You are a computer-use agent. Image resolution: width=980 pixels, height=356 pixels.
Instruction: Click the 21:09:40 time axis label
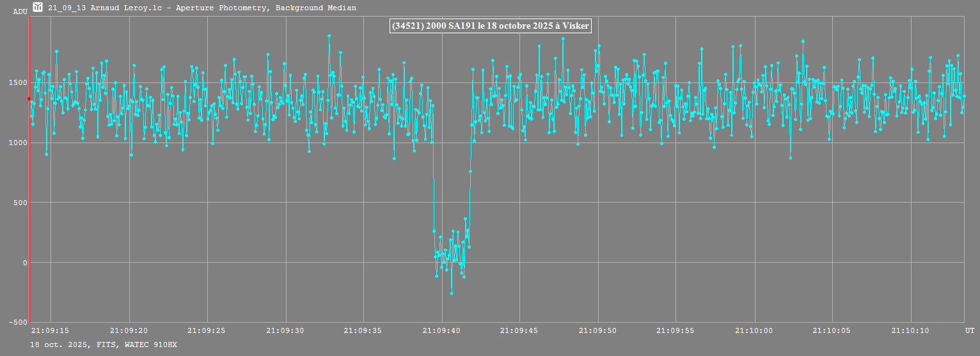click(x=442, y=331)
